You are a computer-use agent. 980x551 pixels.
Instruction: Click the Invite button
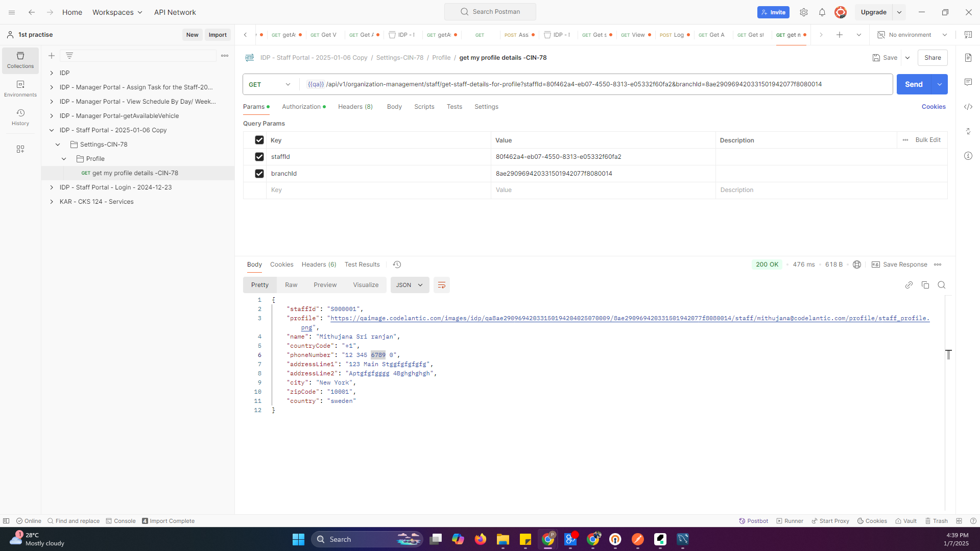[x=773, y=12]
